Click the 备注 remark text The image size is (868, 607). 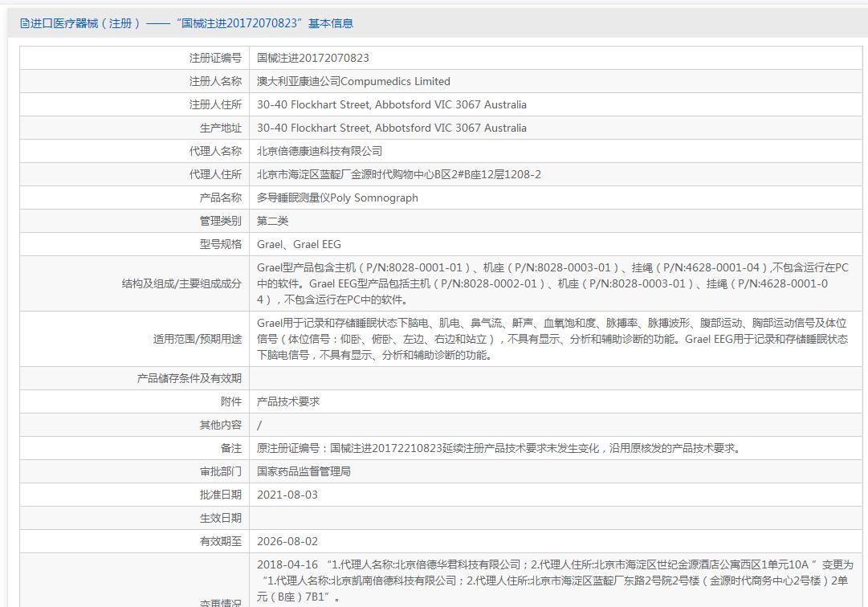(499, 448)
